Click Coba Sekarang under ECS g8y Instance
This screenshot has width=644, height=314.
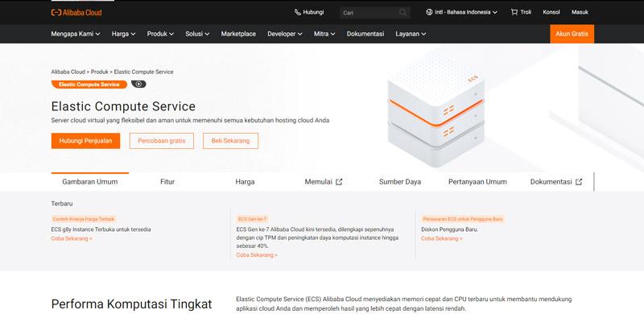72,238
